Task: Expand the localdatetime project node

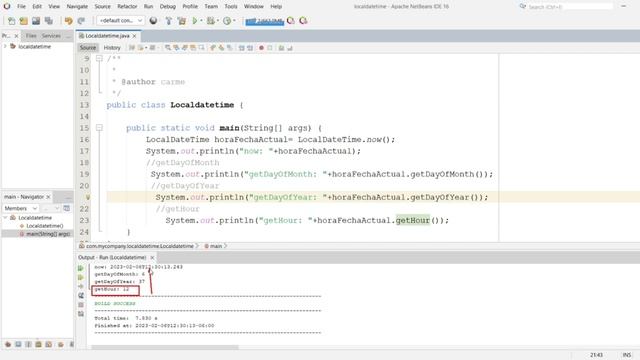Action: (5, 47)
